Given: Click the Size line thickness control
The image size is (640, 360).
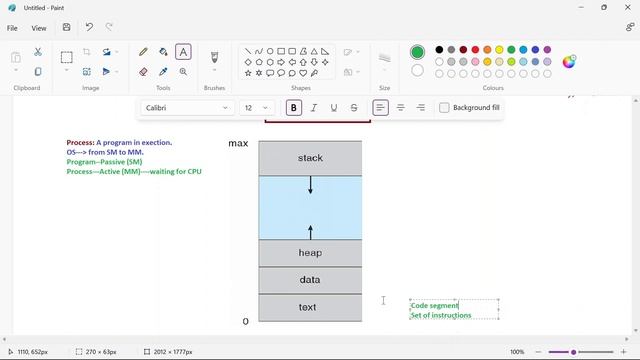Looking at the screenshot, I should pyautogui.click(x=384, y=58).
